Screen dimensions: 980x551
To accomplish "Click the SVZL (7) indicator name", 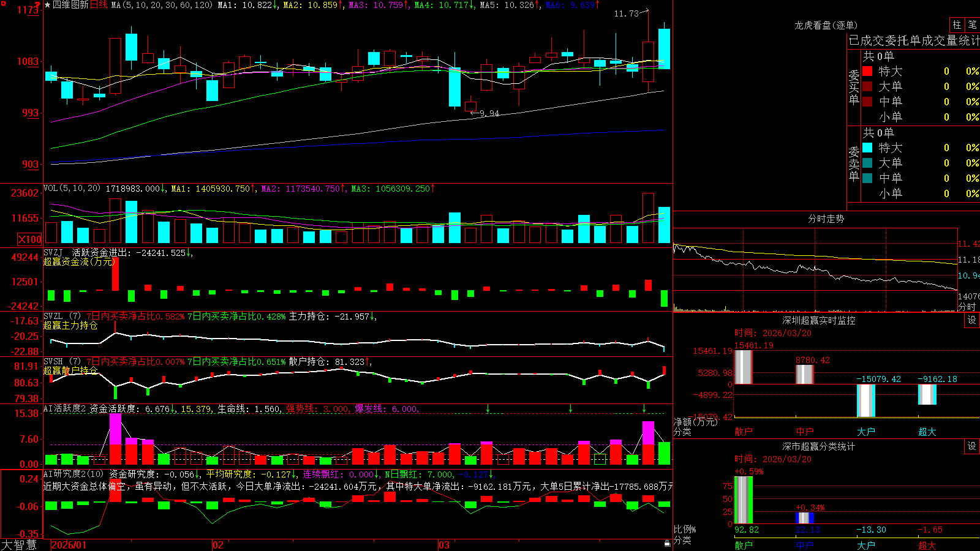I will 62,317.
